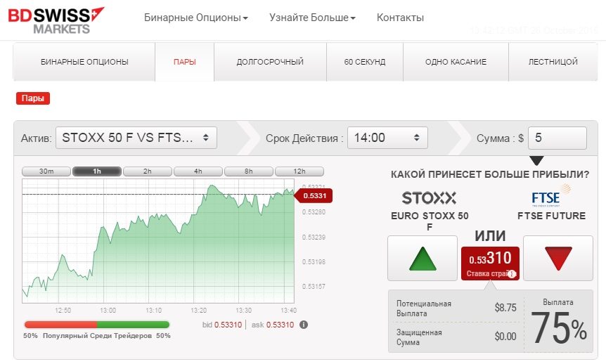Click the red Пары label button
This screenshot has width=606, height=364.
pos(33,98)
